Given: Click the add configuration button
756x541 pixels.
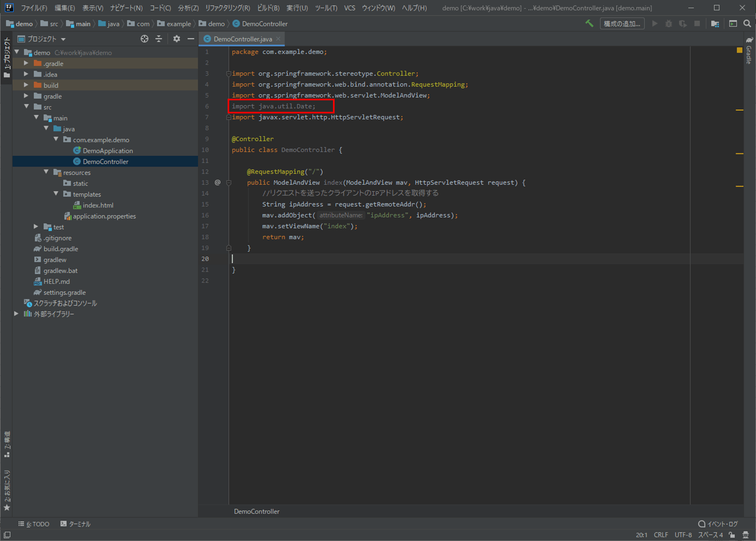Looking at the screenshot, I should click(622, 23).
